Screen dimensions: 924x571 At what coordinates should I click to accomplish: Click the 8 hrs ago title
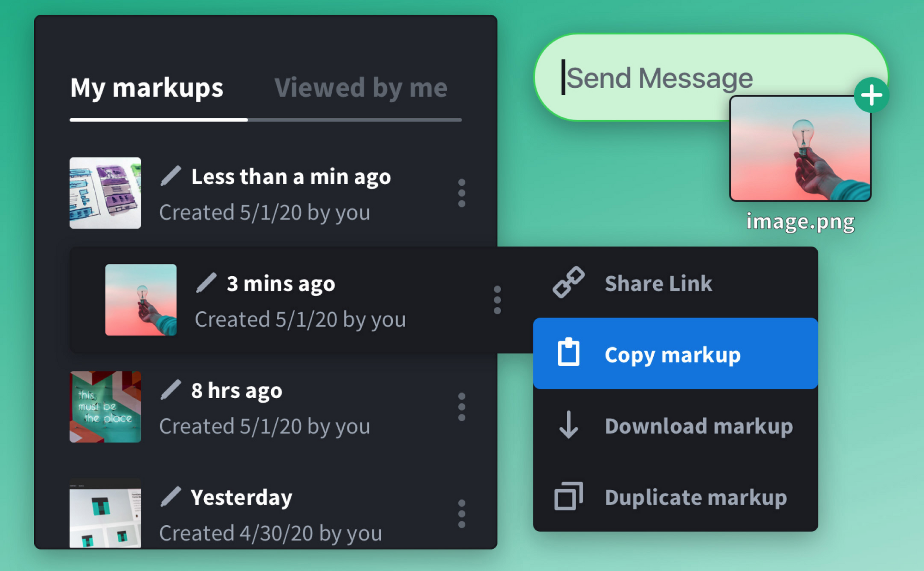tap(237, 391)
